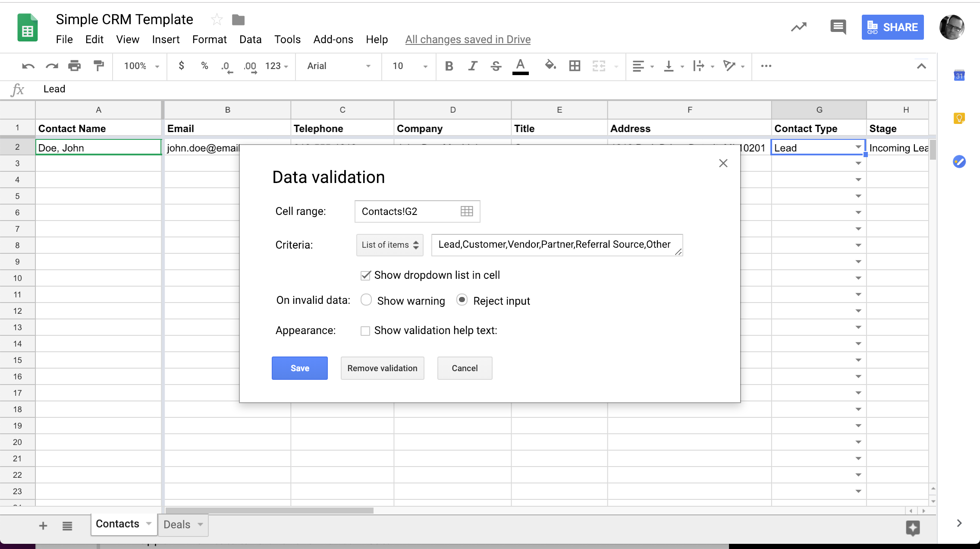This screenshot has width=980, height=549.
Task: Click the Save button in dialog
Action: [x=299, y=368]
